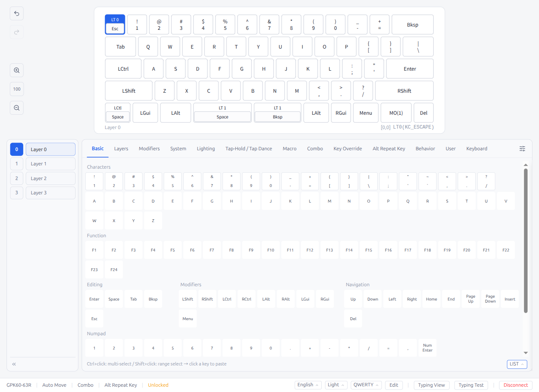Open keycode panel settings sliders icon
The height and width of the screenshot is (392, 539).
coord(522,149)
